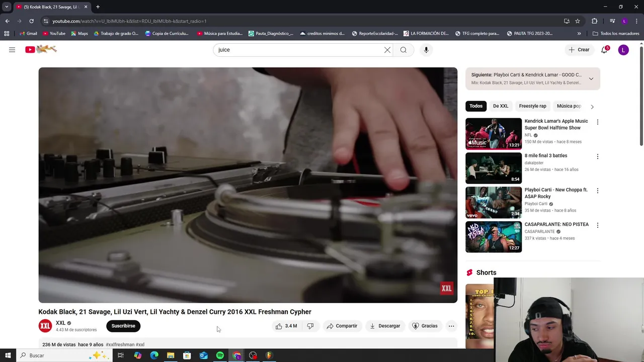Viewport: 644px width, 362px height.
Task: Open the #xxlfreshman hashtag link
Action: coord(120,345)
